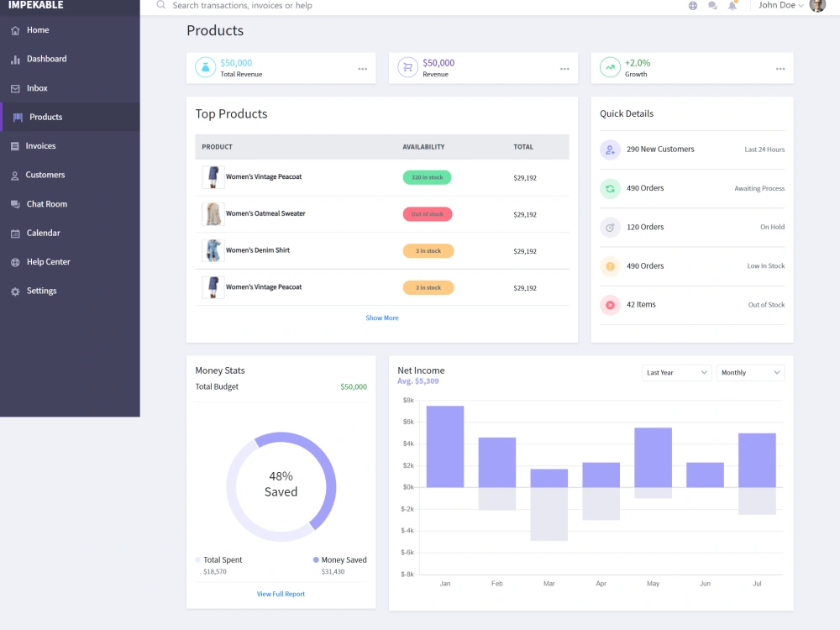Viewport: 840px width, 630px height.
Task: Click the 290 New Customers text
Action: (x=660, y=150)
